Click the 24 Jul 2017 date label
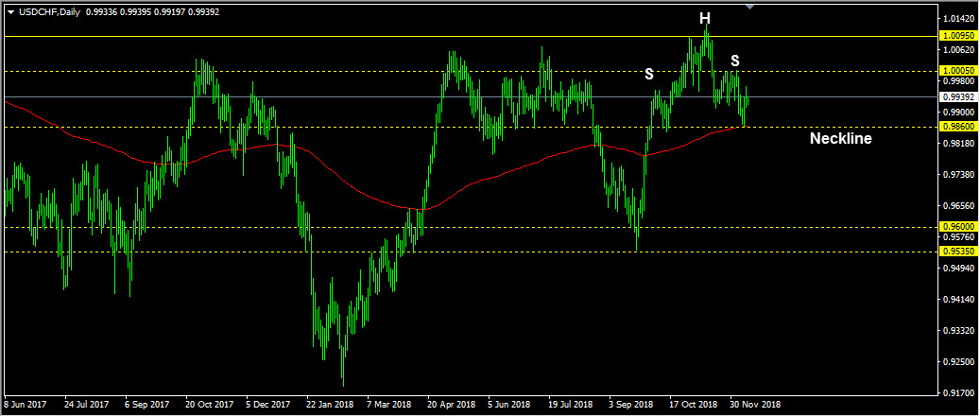 86,405
